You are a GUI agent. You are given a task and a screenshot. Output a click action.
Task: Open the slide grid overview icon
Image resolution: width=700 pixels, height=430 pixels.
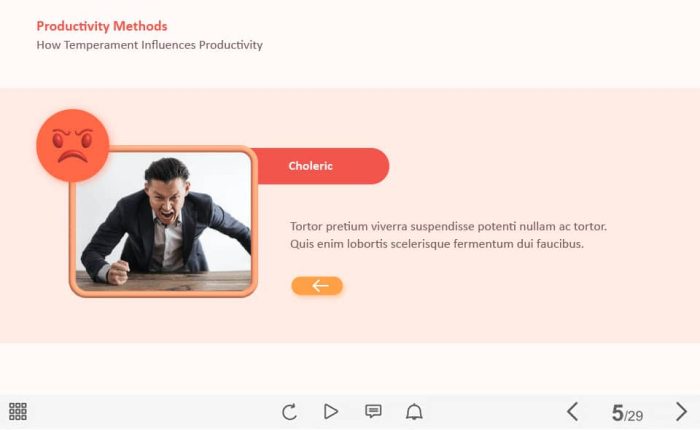[18, 411]
